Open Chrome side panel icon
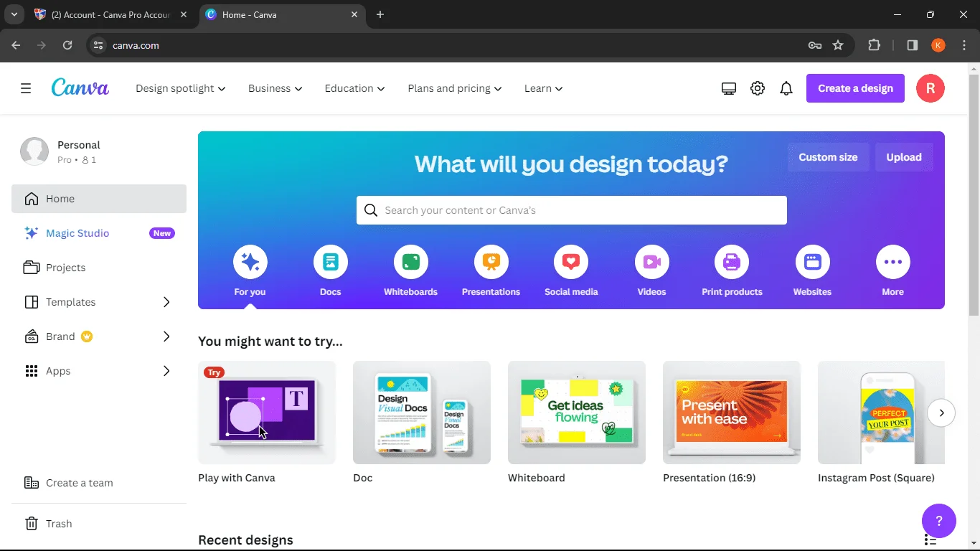 tap(913, 45)
